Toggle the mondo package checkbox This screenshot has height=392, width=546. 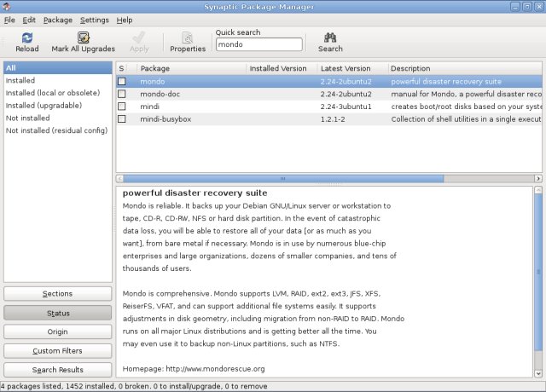pyautogui.click(x=122, y=82)
